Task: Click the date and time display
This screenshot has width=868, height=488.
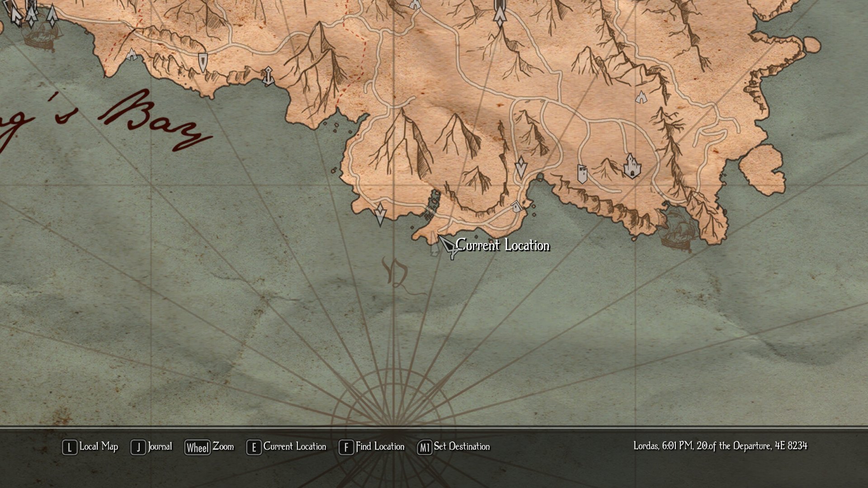Action: click(x=720, y=446)
